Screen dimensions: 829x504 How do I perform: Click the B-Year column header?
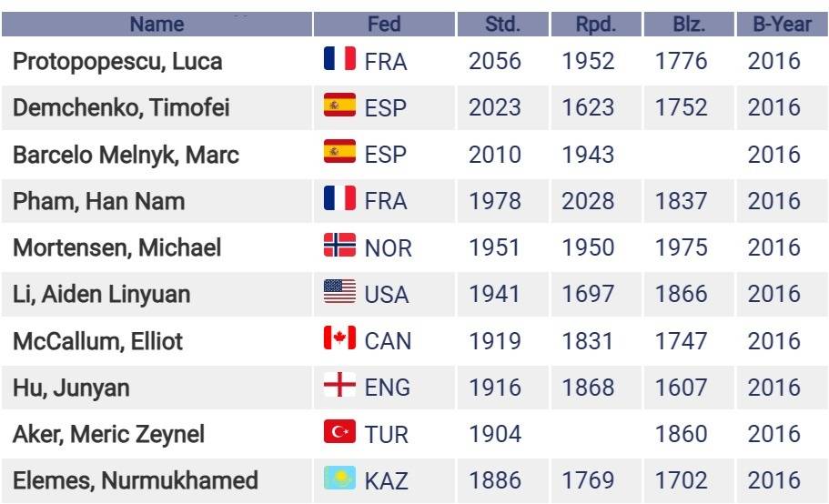pos(782,25)
